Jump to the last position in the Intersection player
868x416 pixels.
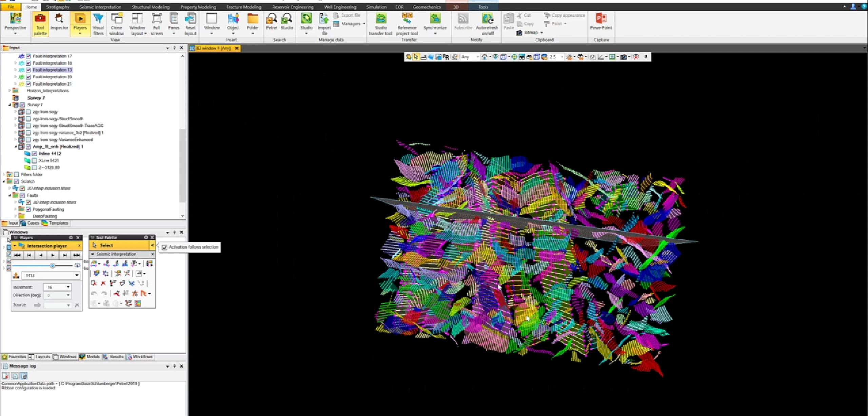(77, 255)
